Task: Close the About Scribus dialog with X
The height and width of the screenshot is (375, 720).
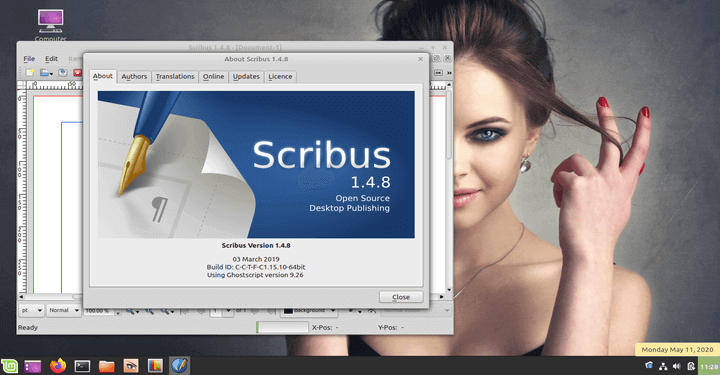Action: click(x=420, y=59)
